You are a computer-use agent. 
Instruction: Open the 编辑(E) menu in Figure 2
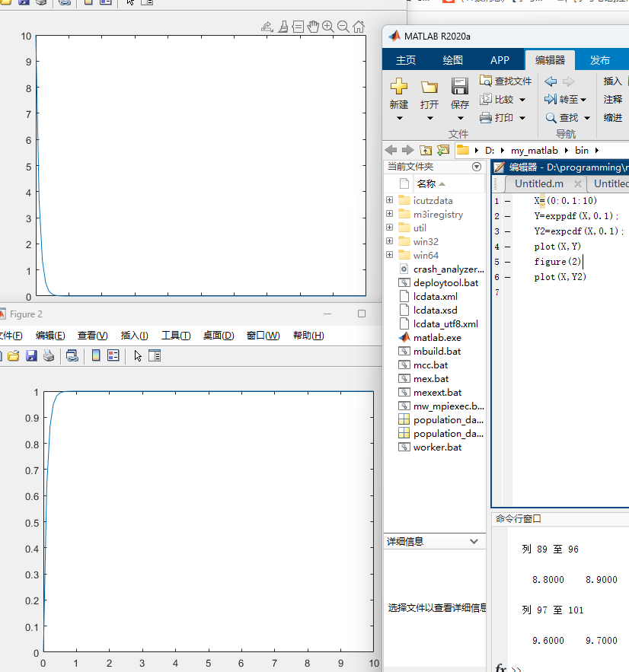(50, 336)
